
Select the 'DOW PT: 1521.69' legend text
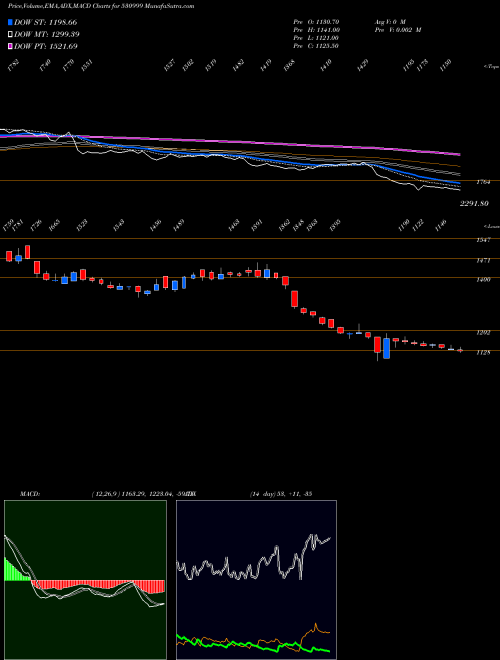coord(45,46)
